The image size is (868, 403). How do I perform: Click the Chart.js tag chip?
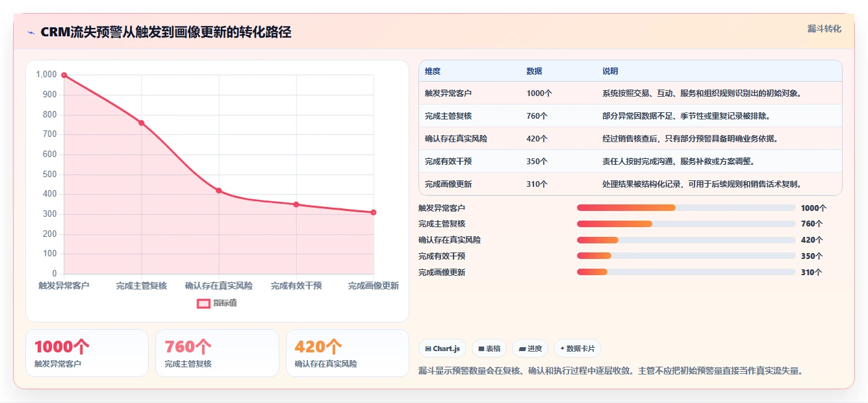click(442, 348)
